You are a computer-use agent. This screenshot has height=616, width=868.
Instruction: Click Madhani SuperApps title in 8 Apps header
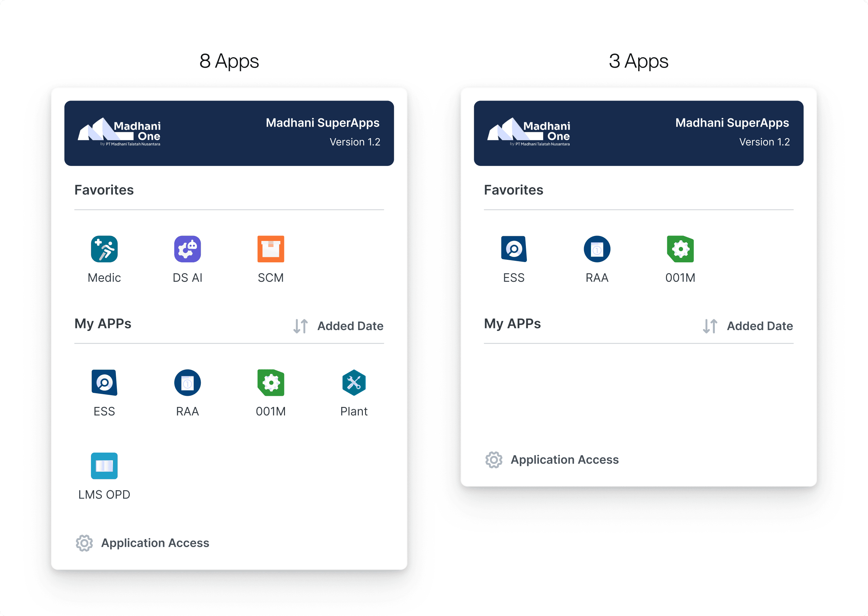point(323,123)
